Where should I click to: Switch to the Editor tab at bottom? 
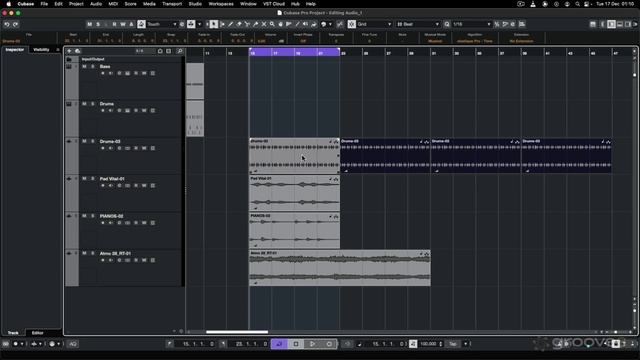pyautogui.click(x=38, y=333)
